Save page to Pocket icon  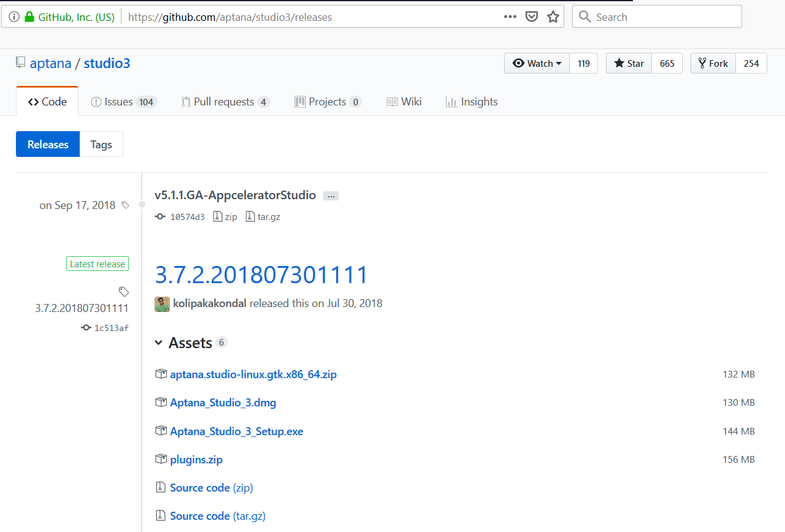(532, 17)
